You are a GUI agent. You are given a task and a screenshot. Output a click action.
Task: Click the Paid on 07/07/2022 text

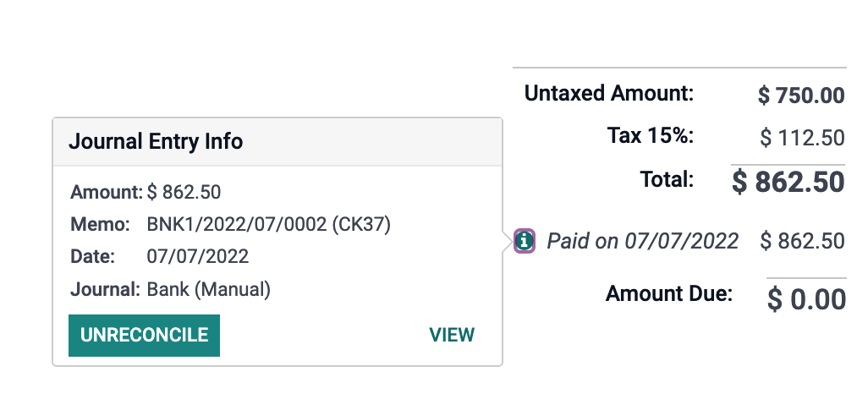tap(643, 241)
